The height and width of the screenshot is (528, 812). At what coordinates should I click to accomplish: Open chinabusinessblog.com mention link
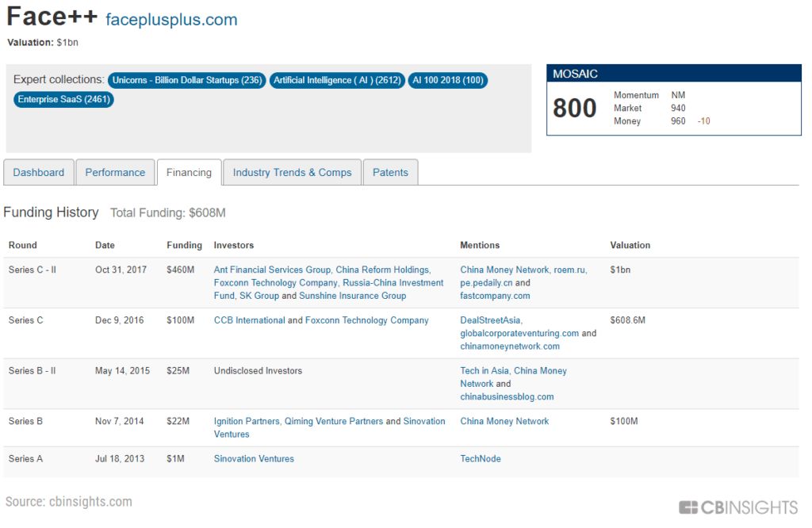507,396
